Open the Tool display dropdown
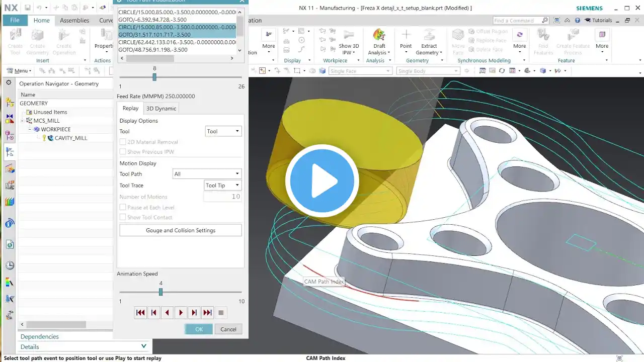Screen dimensions: 644x362 point(223,132)
